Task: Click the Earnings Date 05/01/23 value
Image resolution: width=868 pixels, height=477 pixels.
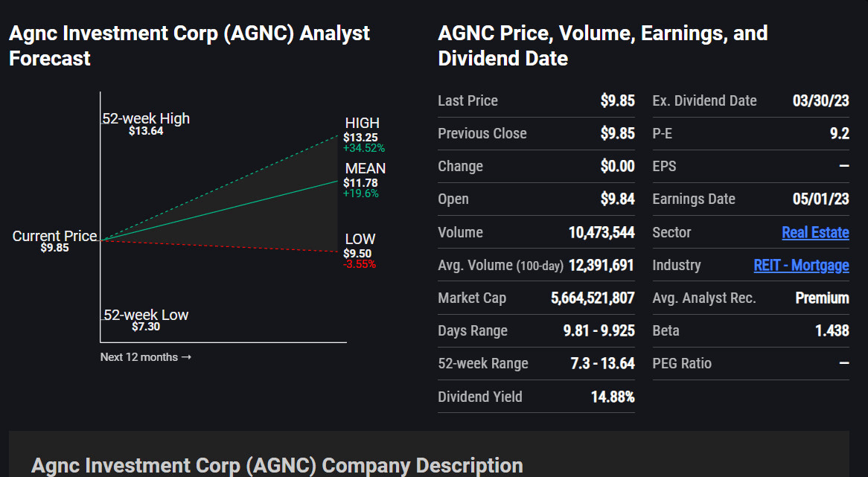Action: 820,199
